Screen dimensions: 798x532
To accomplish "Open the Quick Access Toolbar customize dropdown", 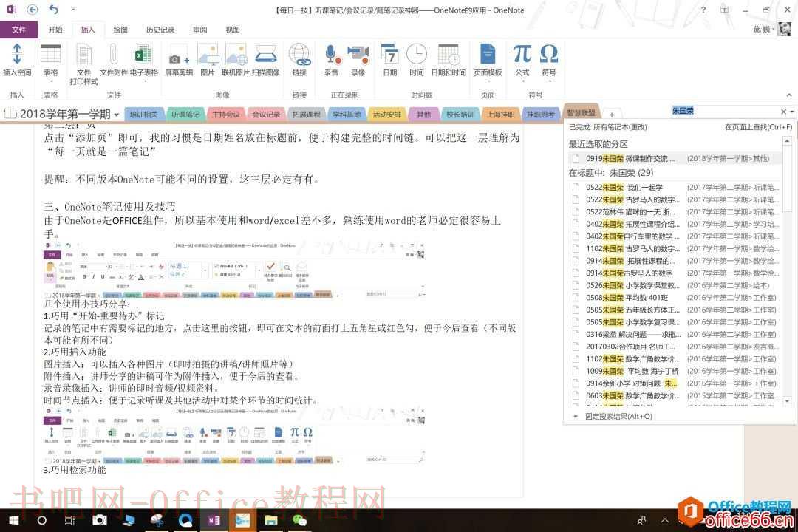I will (x=73, y=10).
